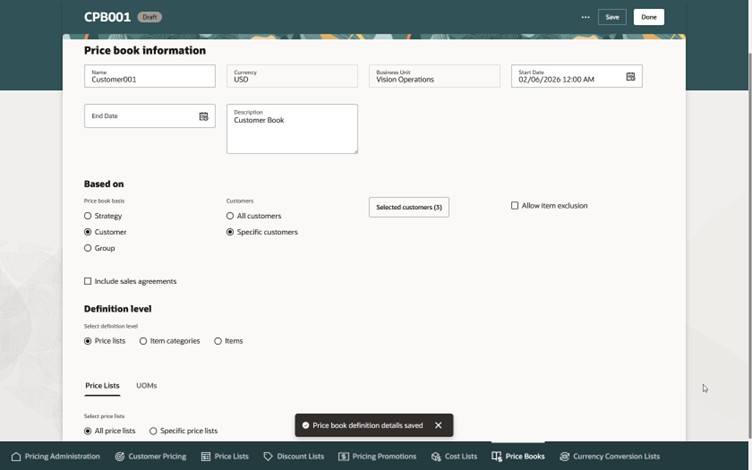Go to Discount Lists in bottom navigation

click(x=294, y=457)
